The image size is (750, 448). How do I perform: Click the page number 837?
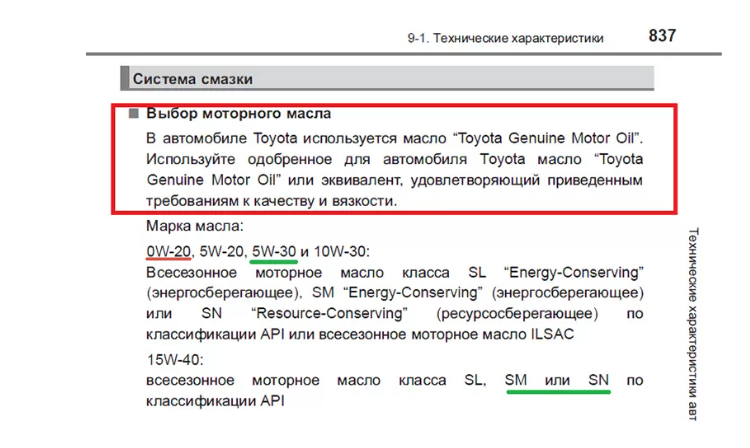coord(662,35)
